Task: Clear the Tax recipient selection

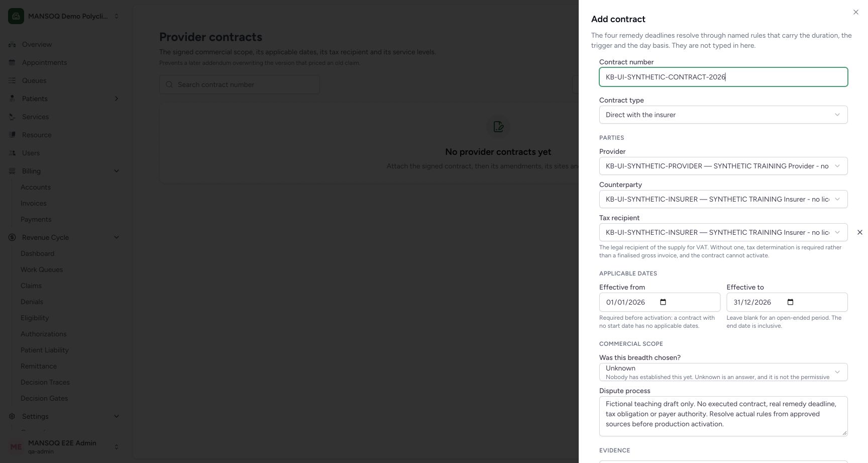Action: pyautogui.click(x=859, y=232)
